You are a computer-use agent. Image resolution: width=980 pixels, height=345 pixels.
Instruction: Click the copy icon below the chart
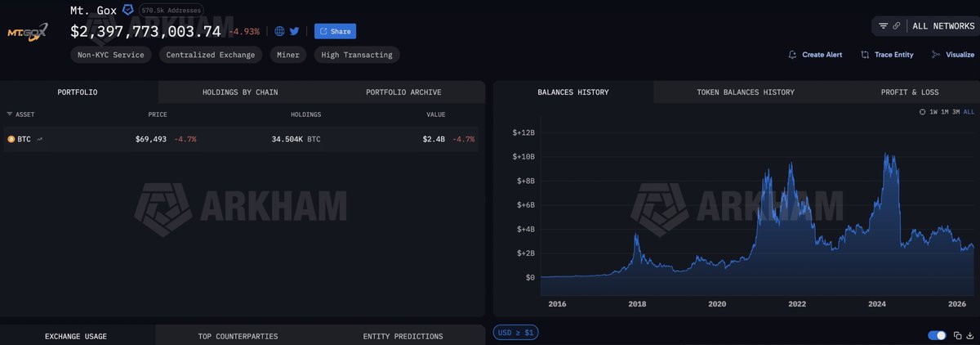(x=957, y=335)
